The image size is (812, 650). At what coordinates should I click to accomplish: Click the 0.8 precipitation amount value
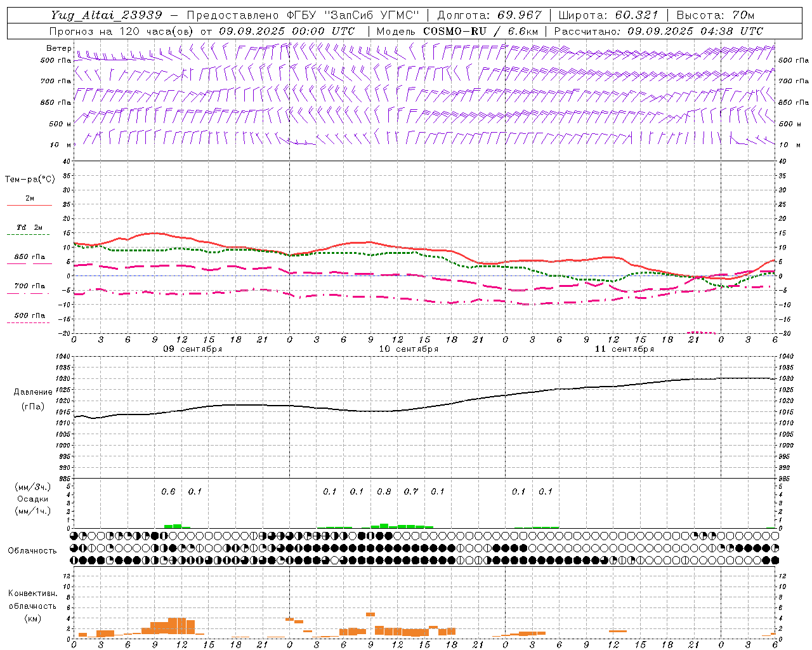(x=384, y=491)
